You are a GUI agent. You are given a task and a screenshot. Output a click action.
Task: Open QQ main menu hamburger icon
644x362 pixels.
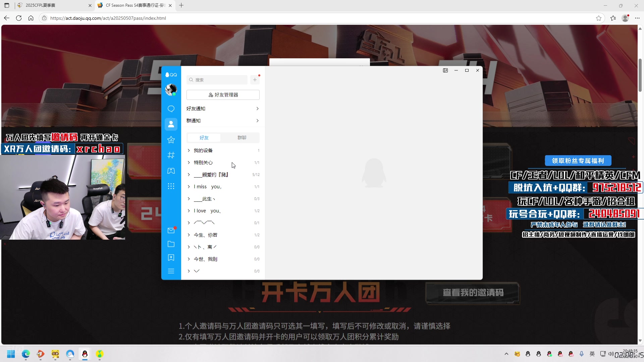(171, 271)
